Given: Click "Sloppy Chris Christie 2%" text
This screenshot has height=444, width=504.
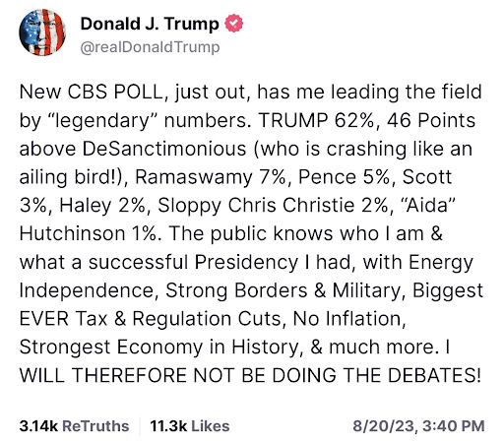Looking at the screenshot, I should click(273, 206).
